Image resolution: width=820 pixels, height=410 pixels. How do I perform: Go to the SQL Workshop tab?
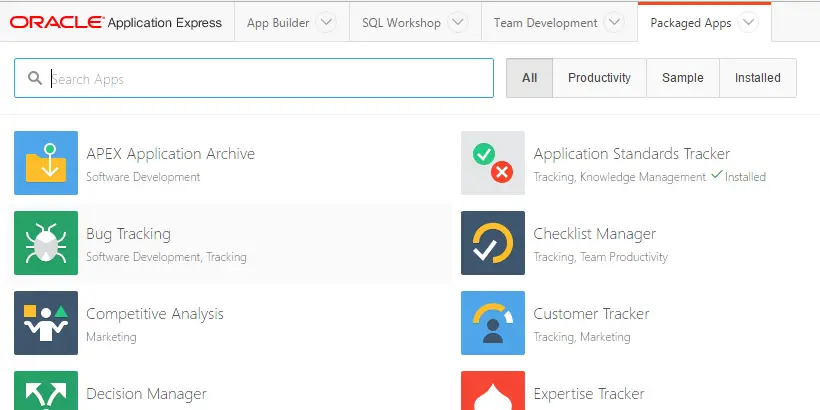(401, 23)
